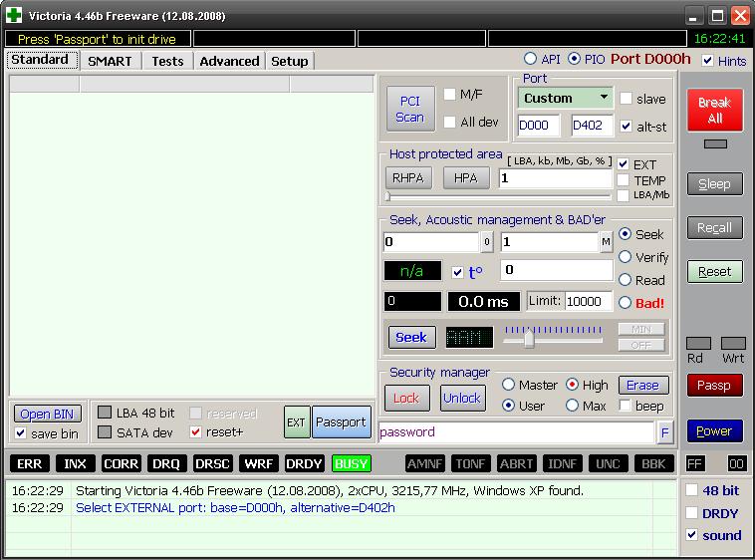Click the 0 selector next to start LBA

487,242
